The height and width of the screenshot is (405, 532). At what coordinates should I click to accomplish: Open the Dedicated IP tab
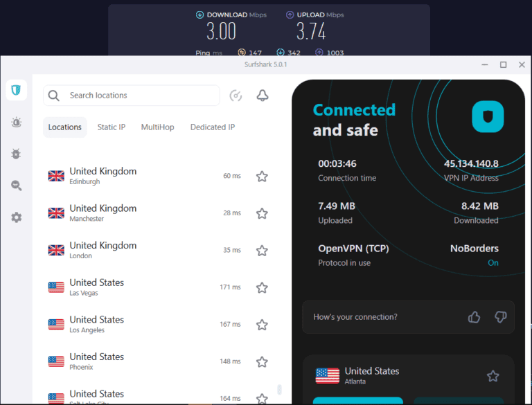pyautogui.click(x=212, y=127)
